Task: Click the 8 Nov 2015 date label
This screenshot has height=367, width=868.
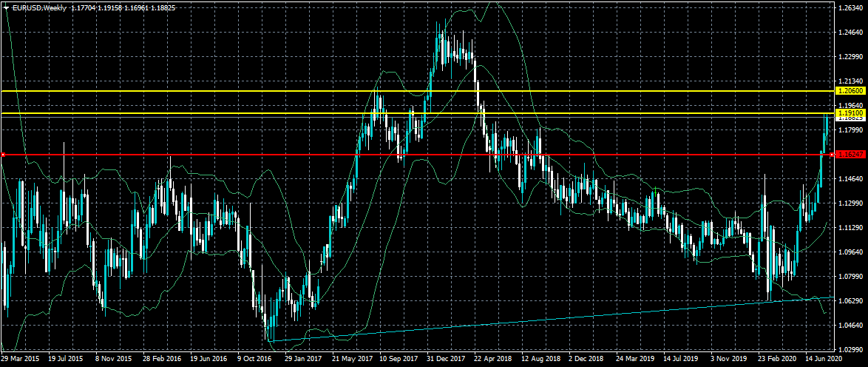Action: (115, 360)
